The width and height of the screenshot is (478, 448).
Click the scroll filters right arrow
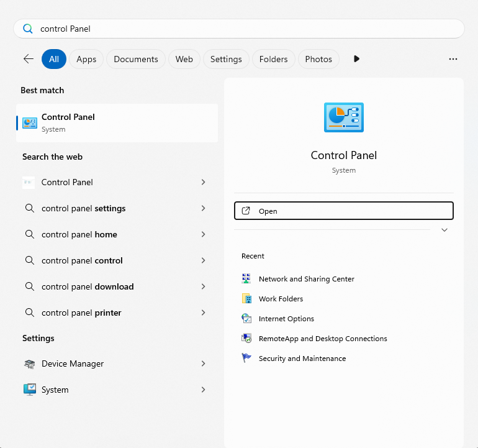356,59
